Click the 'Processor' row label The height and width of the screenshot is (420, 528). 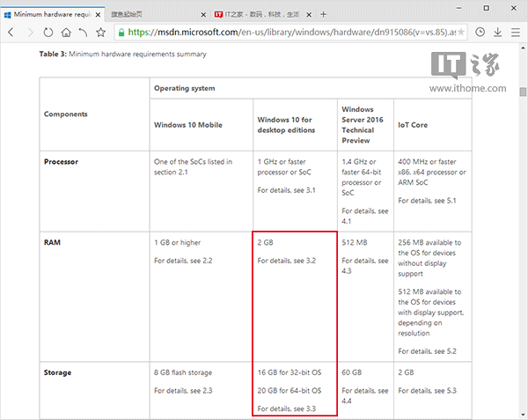61,162
